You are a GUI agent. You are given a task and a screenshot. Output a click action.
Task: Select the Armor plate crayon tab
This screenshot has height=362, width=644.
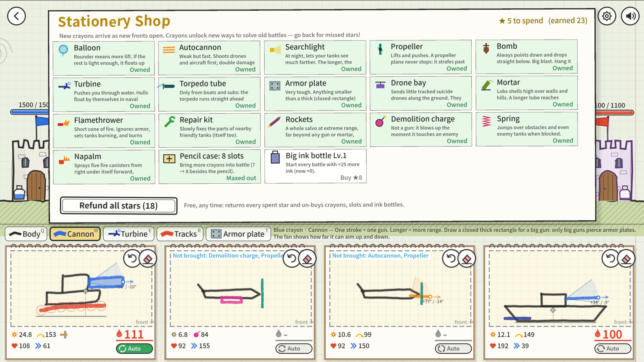point(238,234)
